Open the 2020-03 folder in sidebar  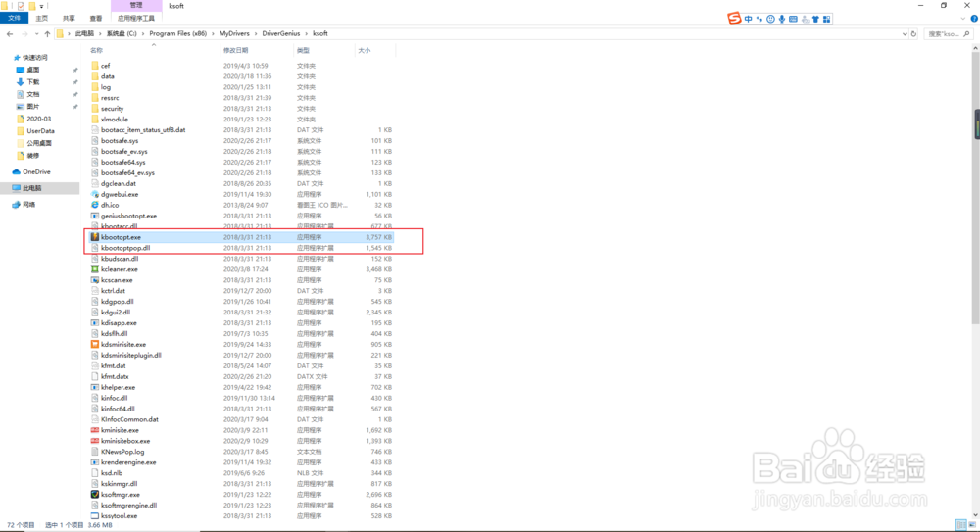pyautogui.click(x=39, y=119)
